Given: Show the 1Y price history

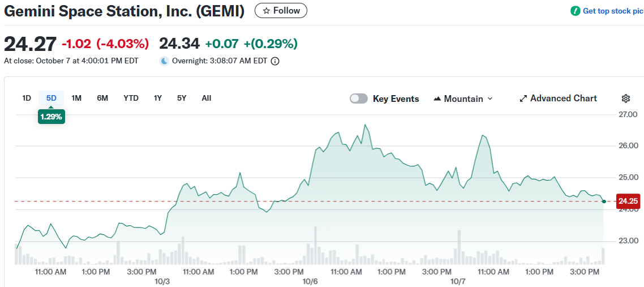Looking at the screenshot, I should [158, 98].
